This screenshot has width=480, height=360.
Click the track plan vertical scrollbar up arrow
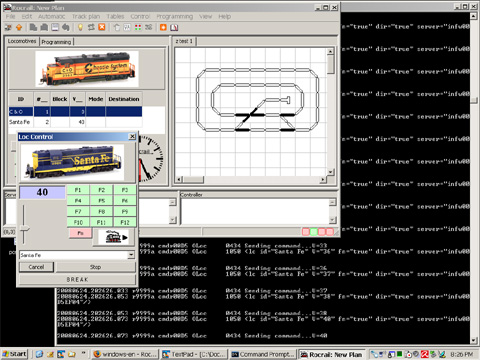(330, 51)
